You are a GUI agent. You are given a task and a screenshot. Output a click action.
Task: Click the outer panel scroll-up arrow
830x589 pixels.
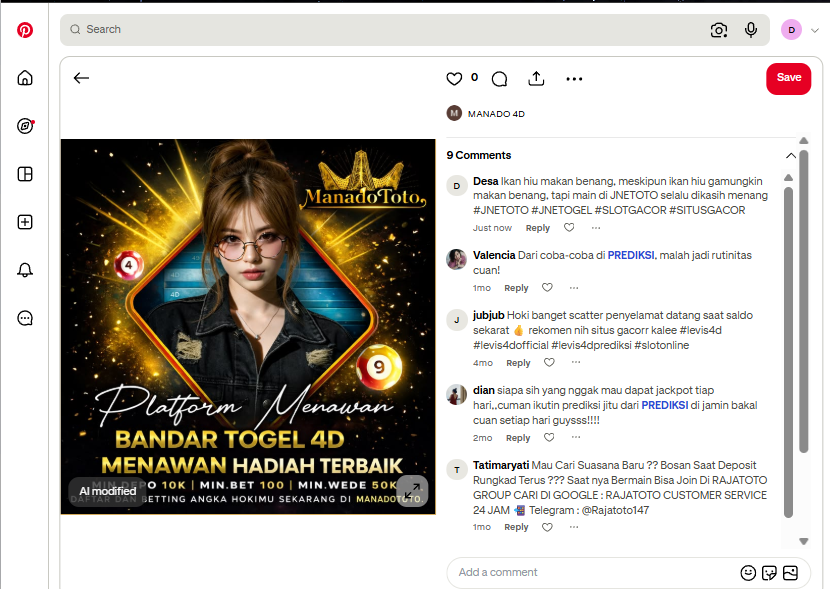804,141
